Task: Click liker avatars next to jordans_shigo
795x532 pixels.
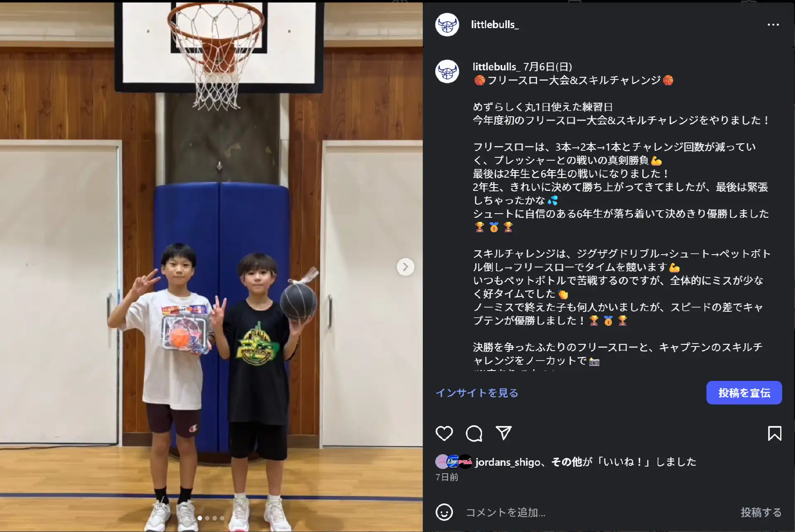Action: [454, 461]
